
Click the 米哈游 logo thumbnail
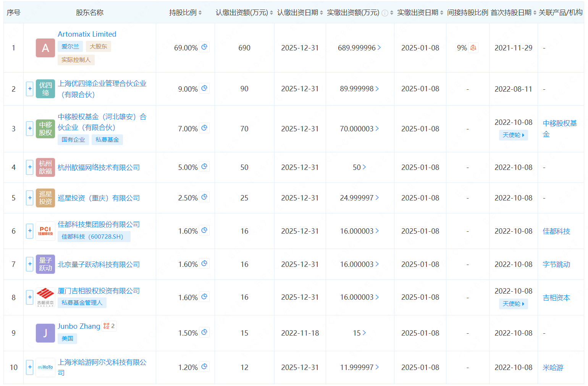coord(45,367)
